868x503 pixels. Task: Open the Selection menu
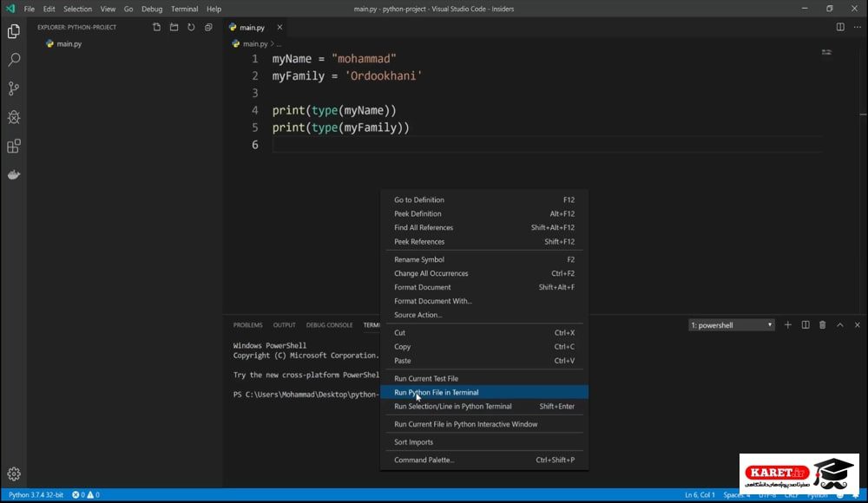tap(77, 9)
